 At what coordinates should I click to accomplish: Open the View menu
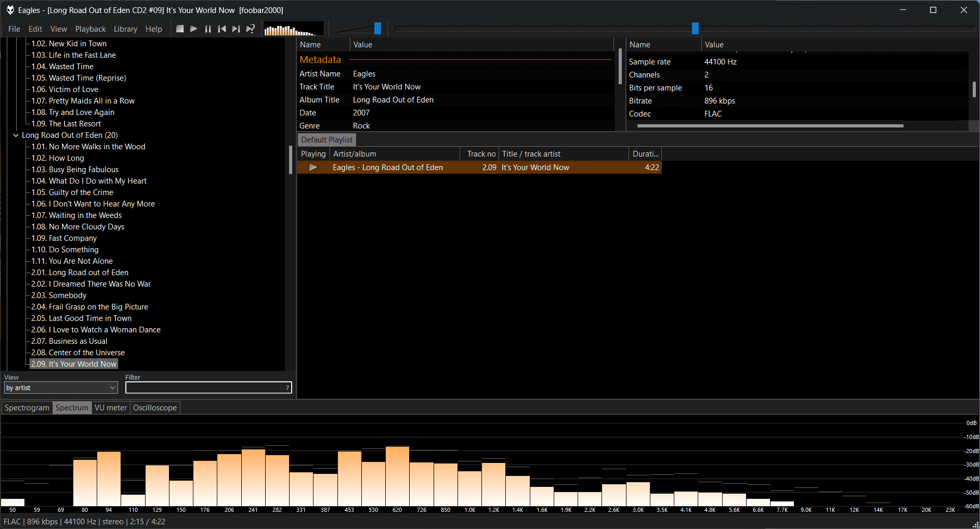[x=59, y=29]
